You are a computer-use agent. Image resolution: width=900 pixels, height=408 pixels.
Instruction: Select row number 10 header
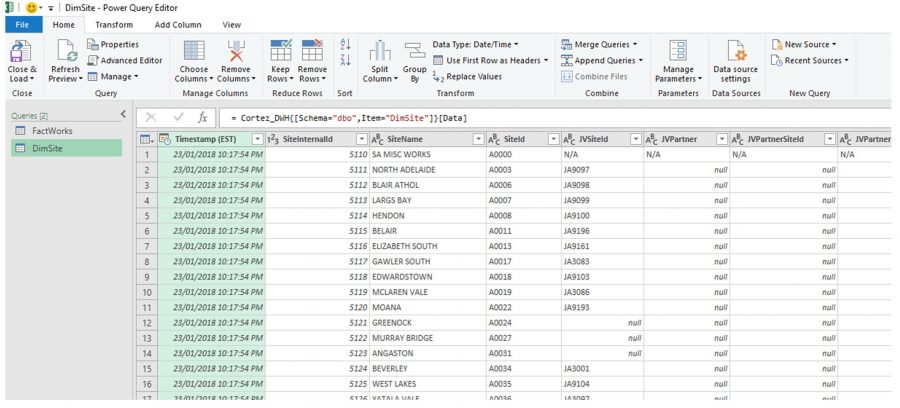pyautogui.click(x=147, y=292)
